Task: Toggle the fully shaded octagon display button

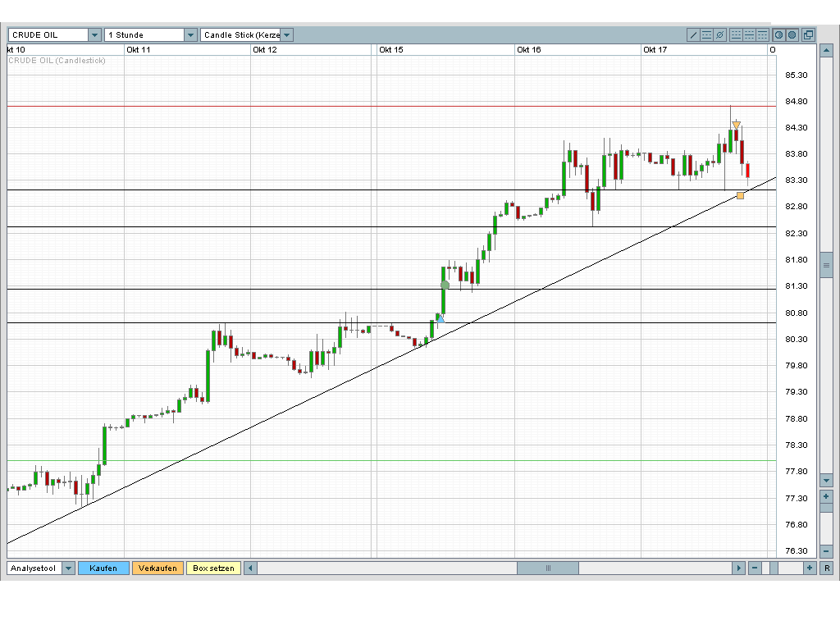Action: pos(792,34)
